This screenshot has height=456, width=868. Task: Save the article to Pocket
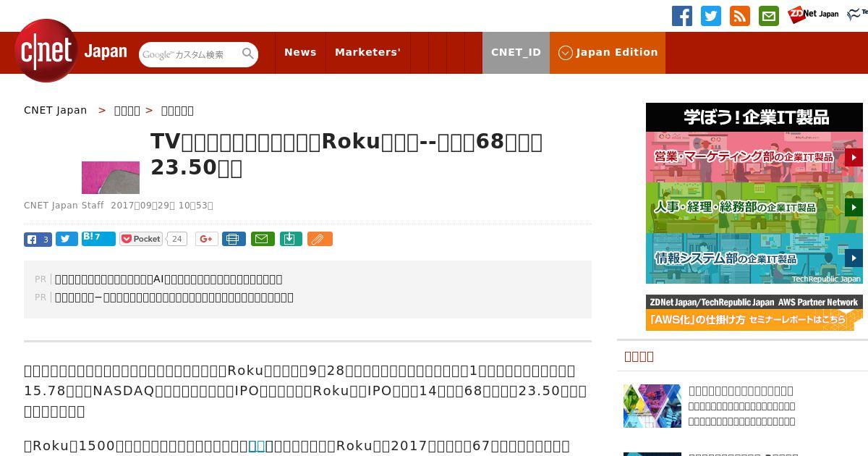pos(142,239)
